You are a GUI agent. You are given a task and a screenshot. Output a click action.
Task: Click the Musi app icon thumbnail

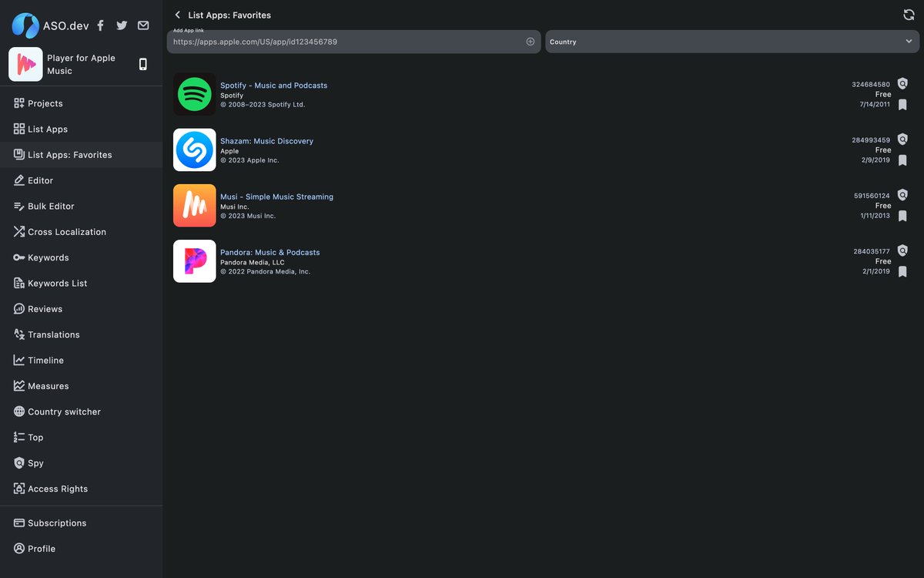[x=195, y=205]
